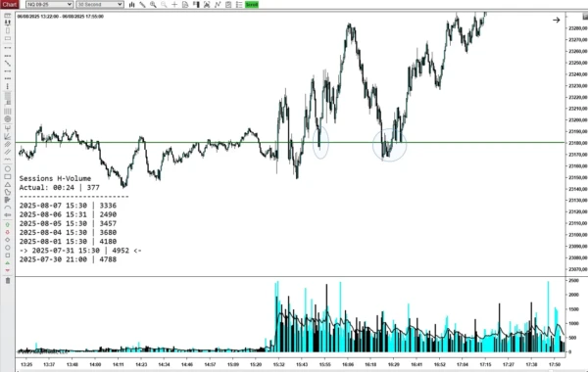
Task: Click the 2025-08-05 15:30 | 3457 row
Action: (68, 223)
